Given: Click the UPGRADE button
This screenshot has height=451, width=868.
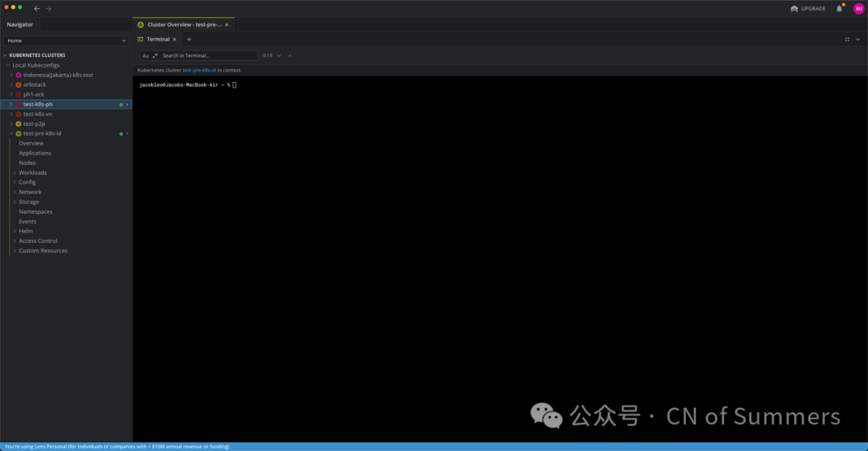Looking at the screenshot, I should pos(808,8).
